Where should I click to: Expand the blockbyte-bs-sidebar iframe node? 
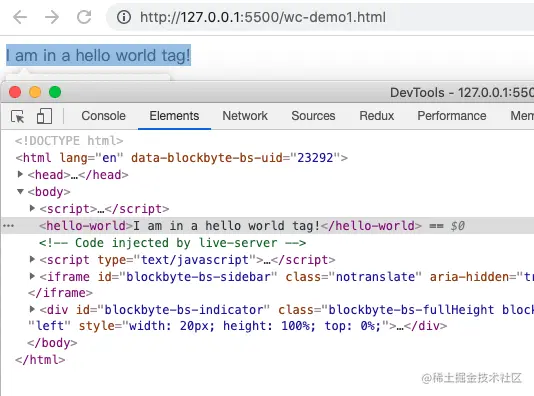pyautogui.click(x=32, y=276)
